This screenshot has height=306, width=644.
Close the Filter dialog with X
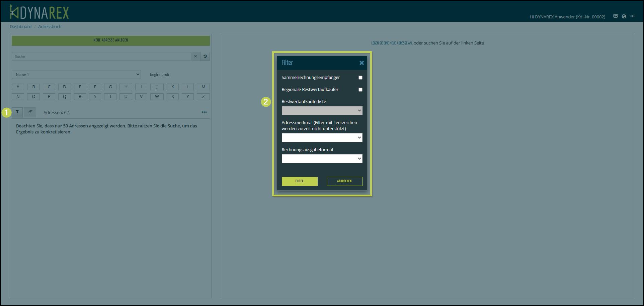coord(361,63)
